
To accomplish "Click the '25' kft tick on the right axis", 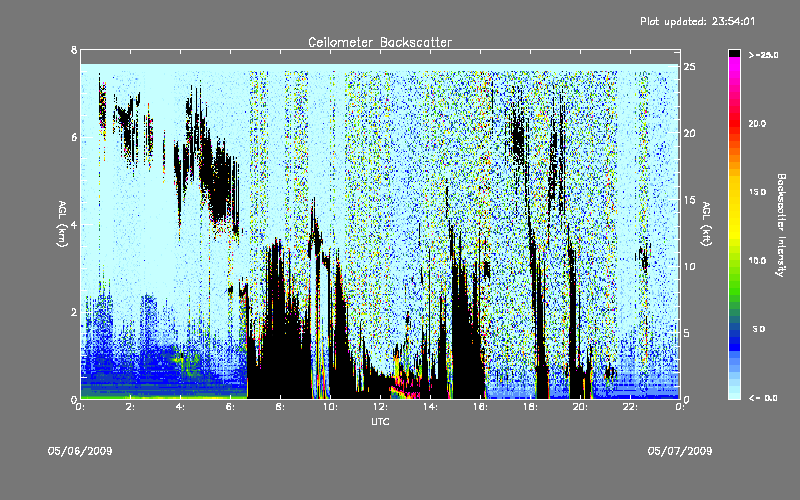I will pos(689,67).
